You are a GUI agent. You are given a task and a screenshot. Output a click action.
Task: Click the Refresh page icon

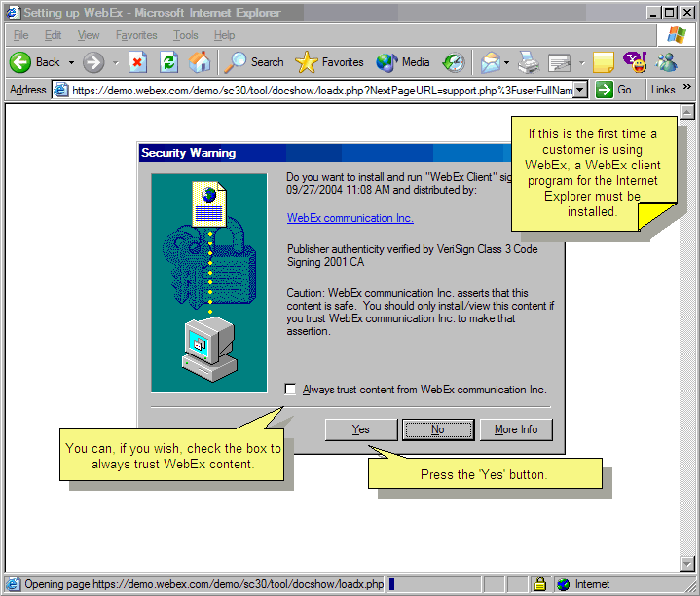[168, 62]
